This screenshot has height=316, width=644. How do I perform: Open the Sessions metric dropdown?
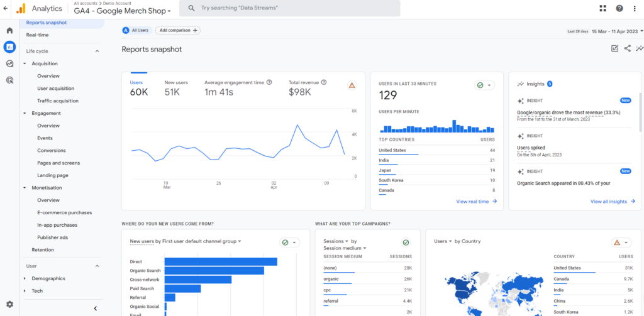(x=336, y=241)
